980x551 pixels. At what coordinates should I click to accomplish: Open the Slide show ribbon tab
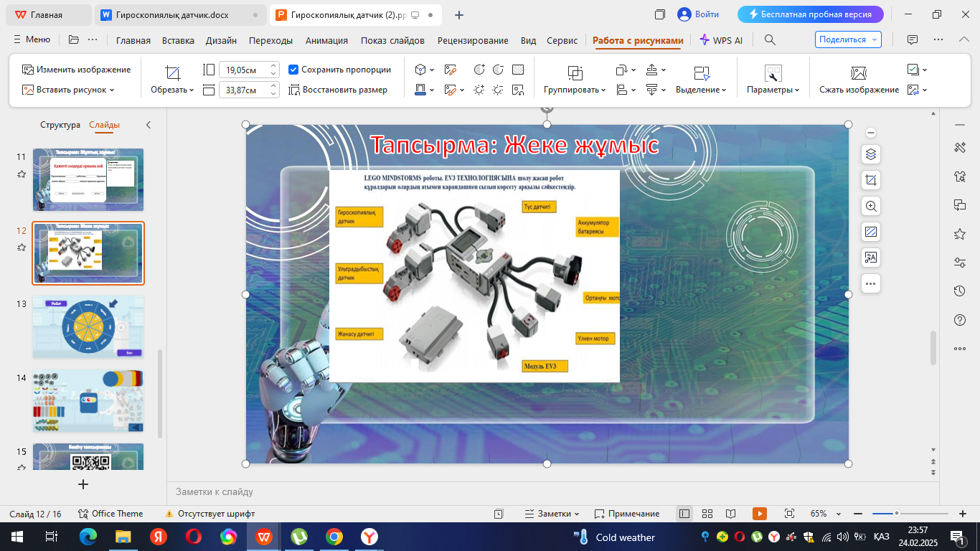point(392,40)
